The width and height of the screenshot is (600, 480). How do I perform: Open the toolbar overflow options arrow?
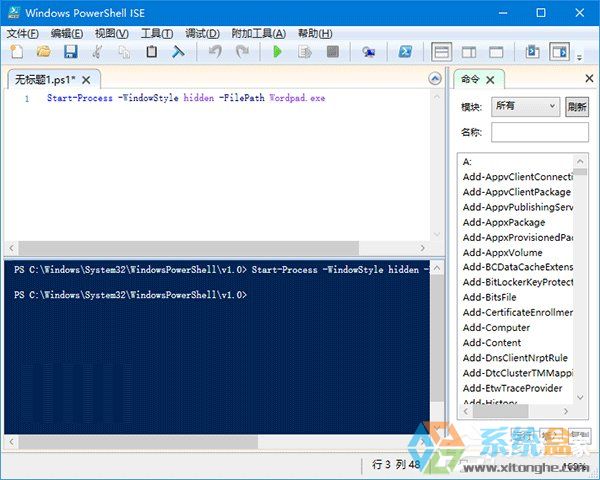point(580,57)
